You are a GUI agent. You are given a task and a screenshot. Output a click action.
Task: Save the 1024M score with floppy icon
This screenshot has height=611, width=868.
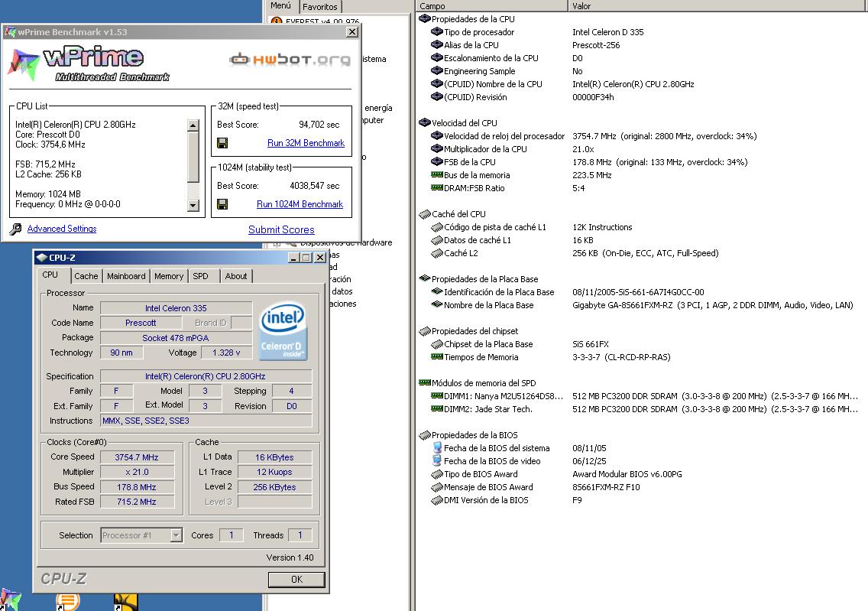pos(222,204)
